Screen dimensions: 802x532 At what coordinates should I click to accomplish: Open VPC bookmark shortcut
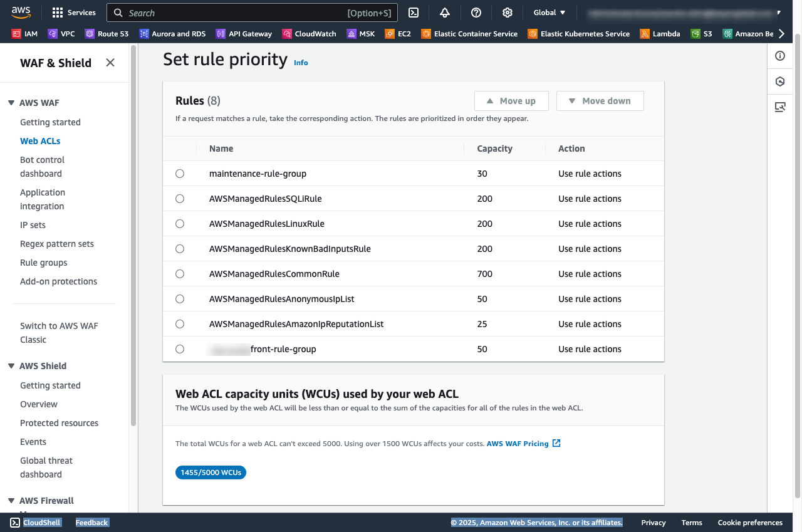coord(61,34)
